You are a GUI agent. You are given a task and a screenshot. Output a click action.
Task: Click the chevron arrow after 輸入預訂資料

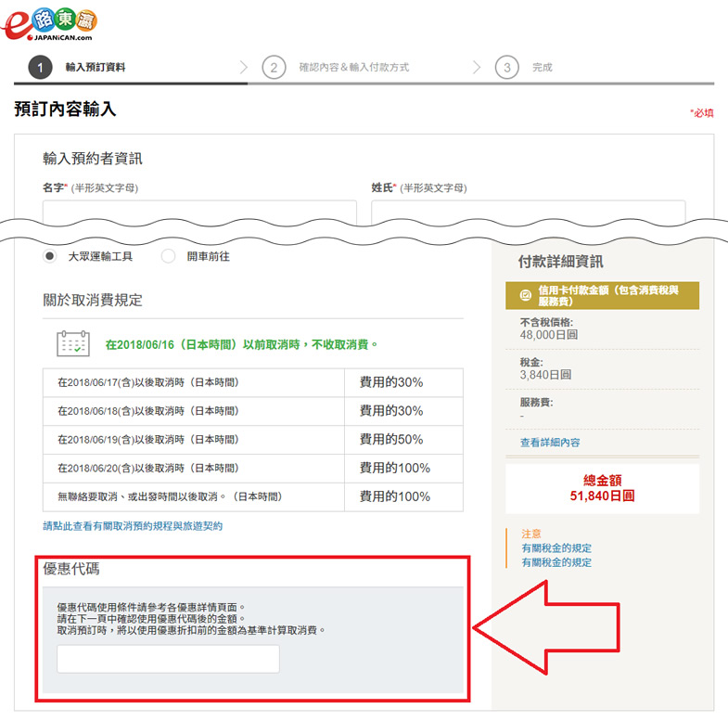(x=244, y=67)
